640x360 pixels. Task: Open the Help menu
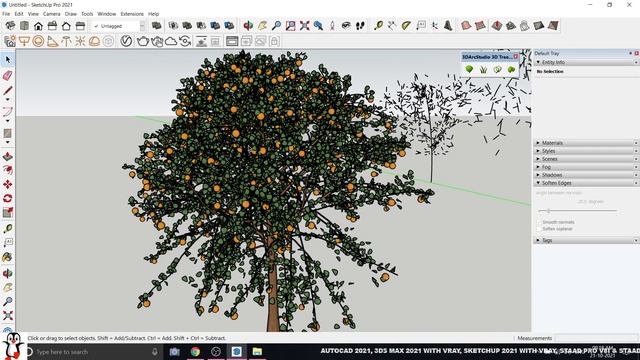pos(153,14)
